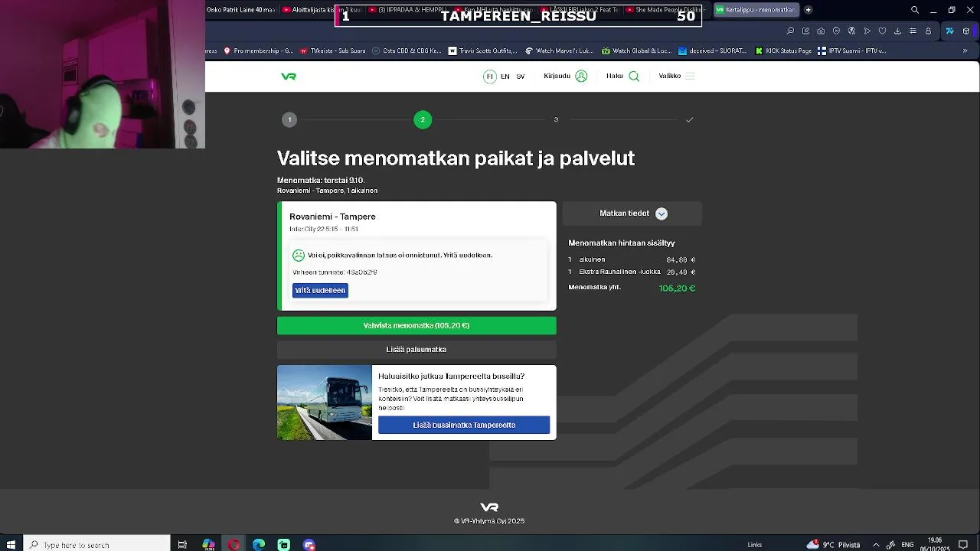Click the heart bookmark icon in address bar
Viewport: 980px width, 551px height.
pyautogui.click(x=882, y=31)
